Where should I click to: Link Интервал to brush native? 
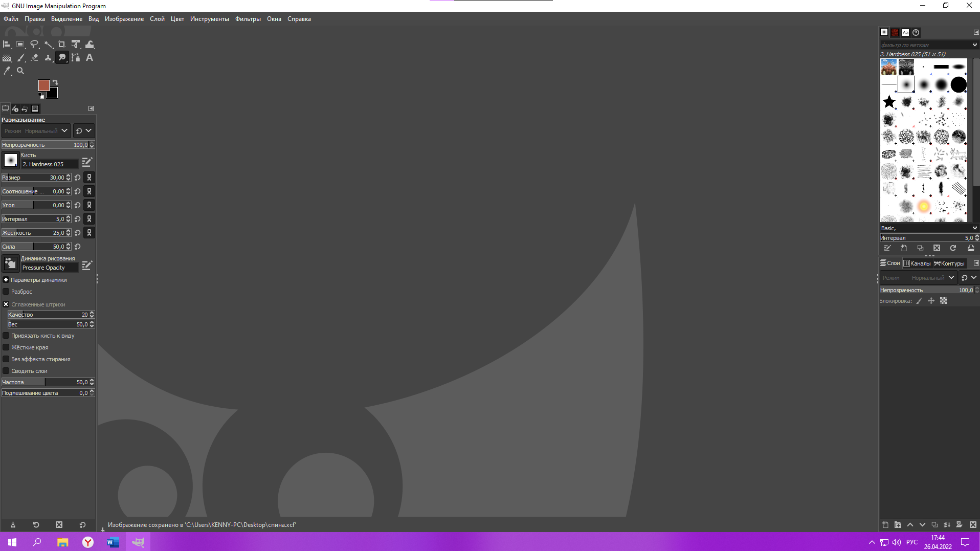(89, 219)
